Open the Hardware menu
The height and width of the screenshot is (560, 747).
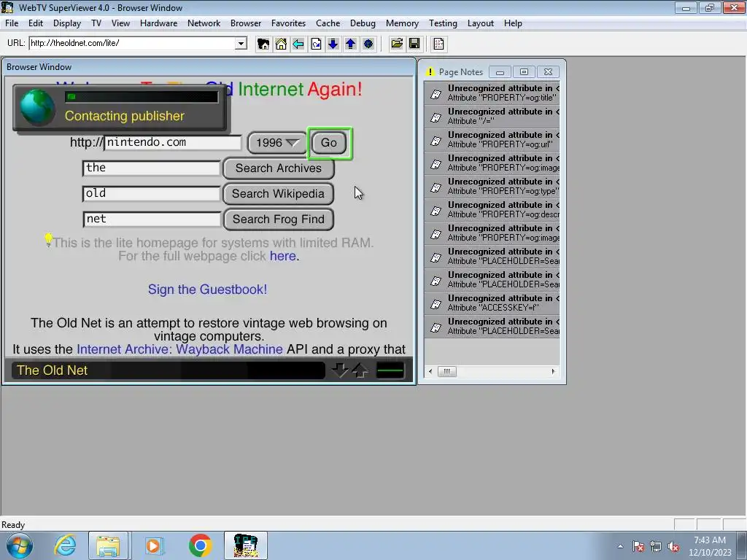[x=158, y=23]
